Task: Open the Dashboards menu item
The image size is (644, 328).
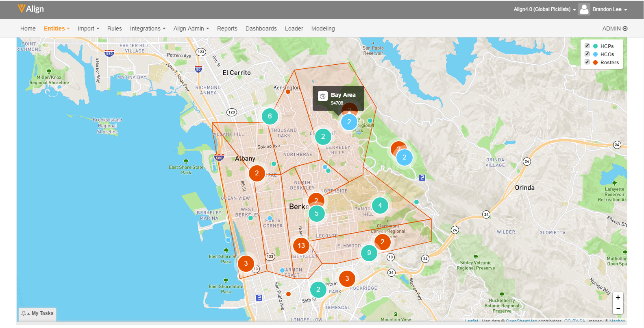Action: (x=261, y=28)
